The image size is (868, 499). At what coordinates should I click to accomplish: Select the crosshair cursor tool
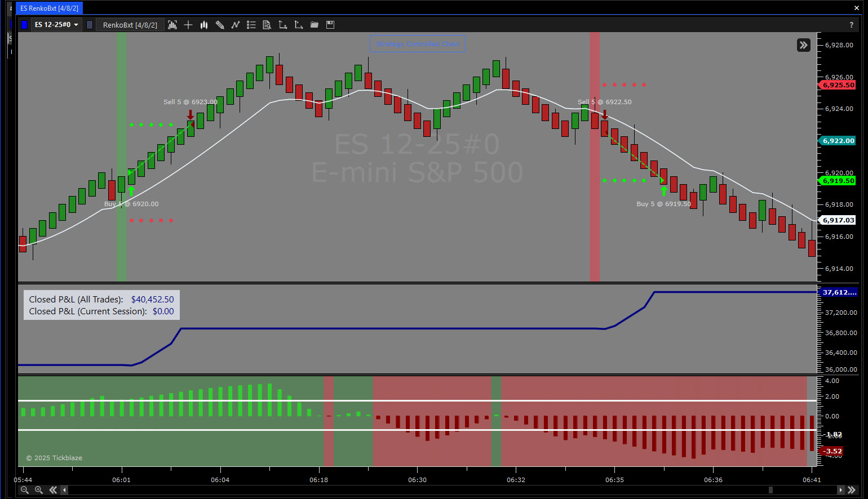pos(188,25)
